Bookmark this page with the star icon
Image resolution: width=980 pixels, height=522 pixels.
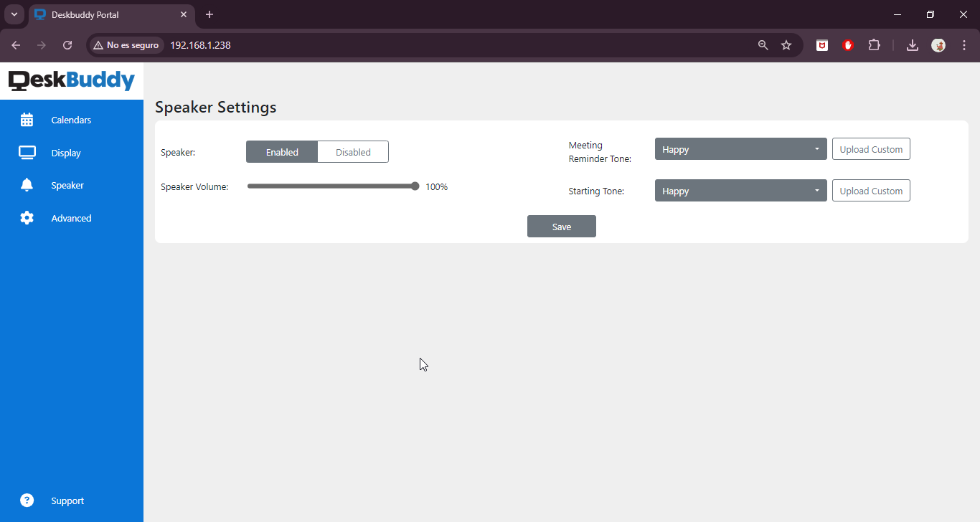click(x=786, y=45)
